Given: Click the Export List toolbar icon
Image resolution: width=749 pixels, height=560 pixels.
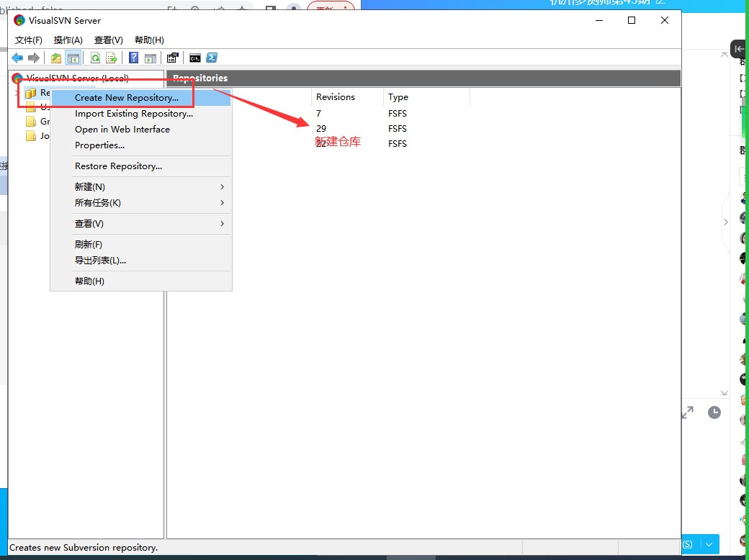Looking at the screenshot, I should pos(112,58).
